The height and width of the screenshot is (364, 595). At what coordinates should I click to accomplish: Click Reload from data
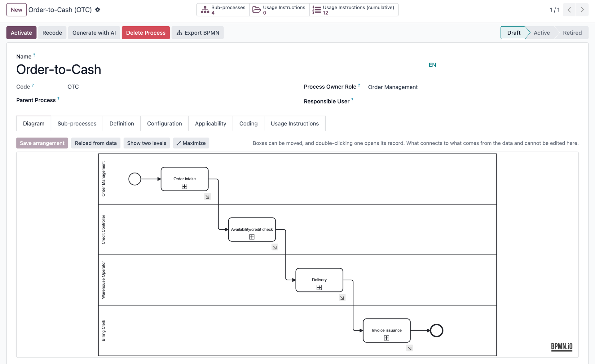(96, 143)
